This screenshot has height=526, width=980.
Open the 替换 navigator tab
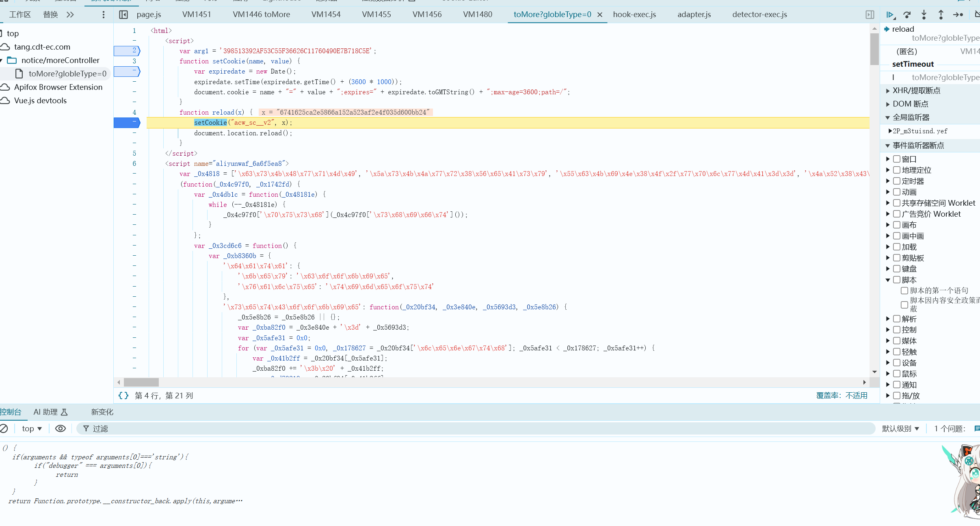tap(50, 15)
